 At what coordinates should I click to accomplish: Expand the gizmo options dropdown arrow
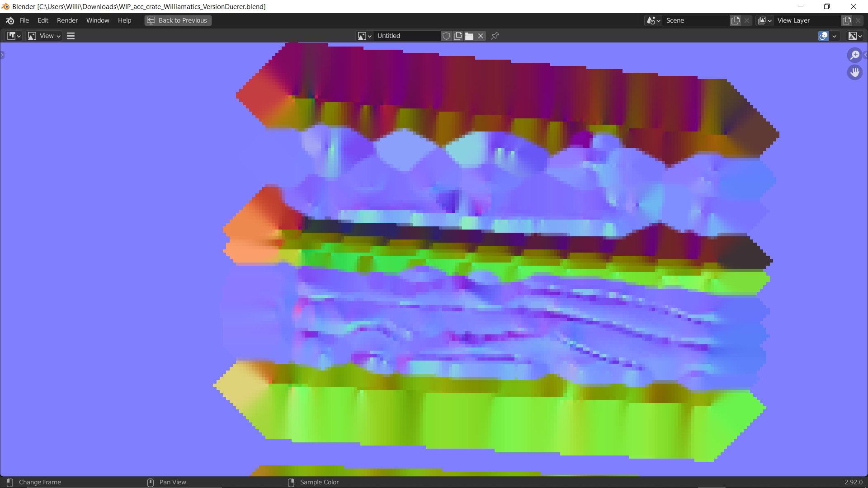(x=835, y=36)
